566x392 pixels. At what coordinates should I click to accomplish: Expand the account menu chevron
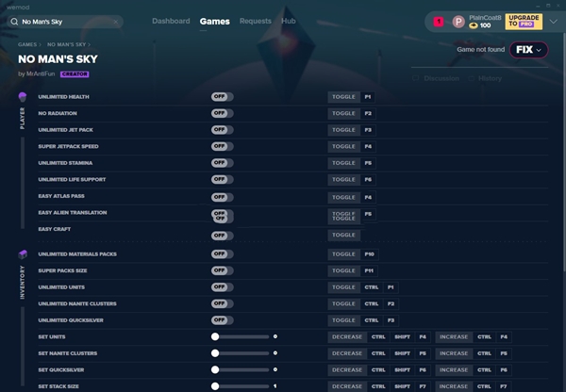[x=554, y=22]
